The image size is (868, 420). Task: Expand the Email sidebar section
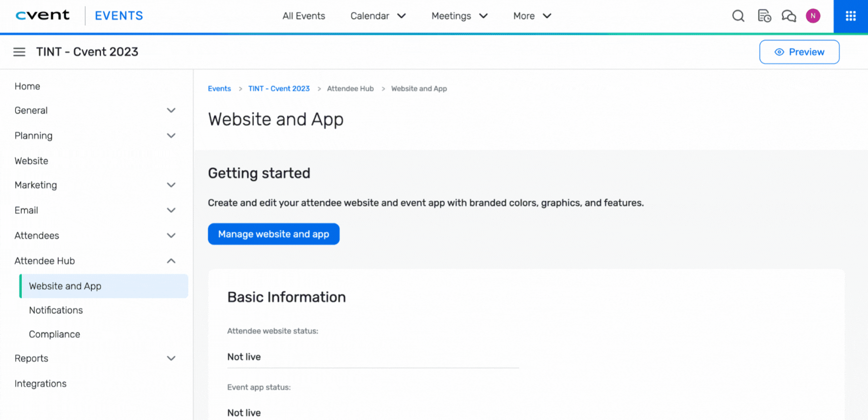(x=95, y=210)
